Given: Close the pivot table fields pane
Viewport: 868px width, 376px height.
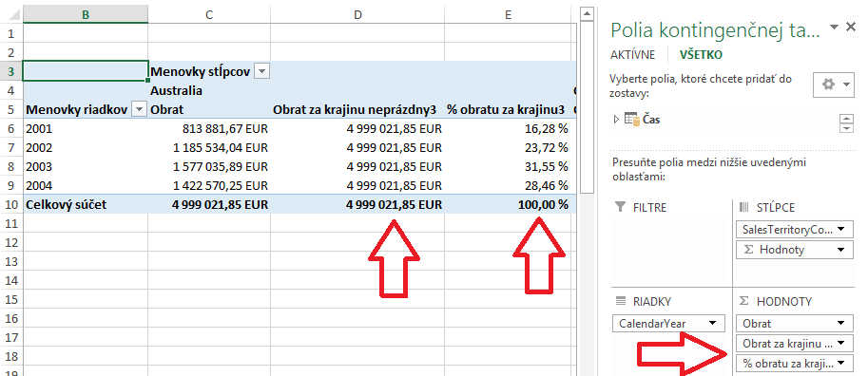Looking at the screenshot, I should 852,27.
